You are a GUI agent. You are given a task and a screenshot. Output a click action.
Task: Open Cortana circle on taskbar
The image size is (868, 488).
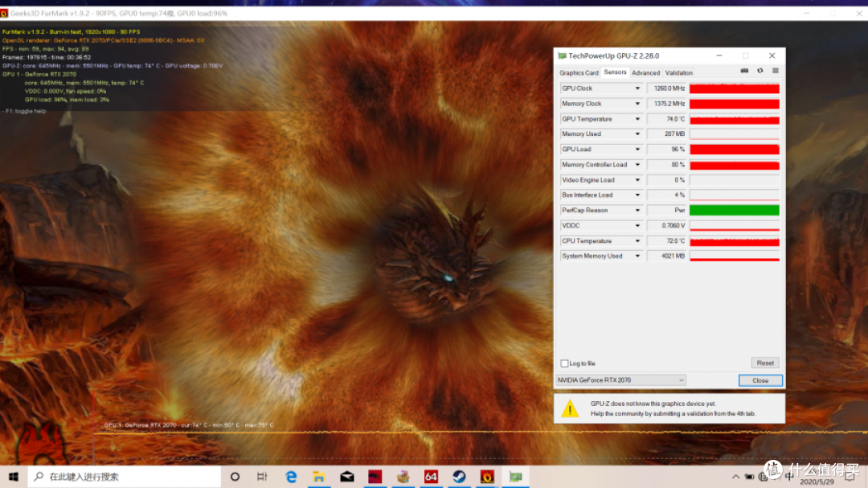(235, 477)
